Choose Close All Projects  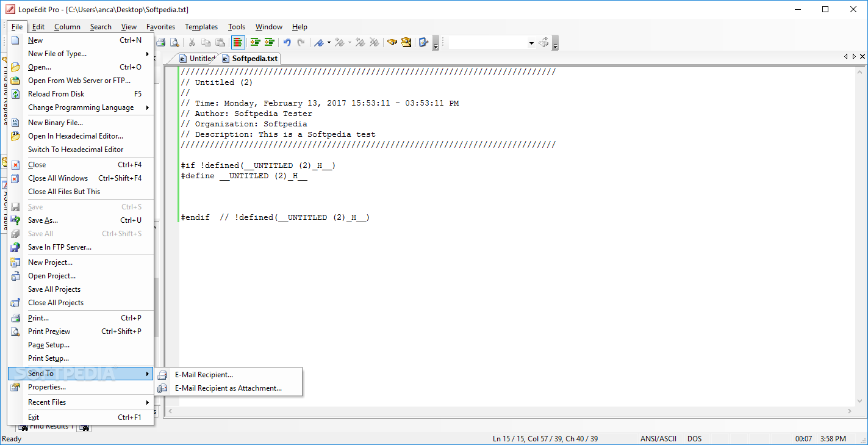click(x=81, y=303)
